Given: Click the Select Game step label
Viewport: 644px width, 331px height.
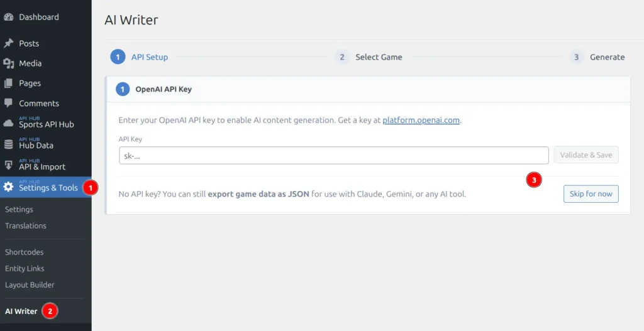Looking at the screenshot, I should 379,57.
